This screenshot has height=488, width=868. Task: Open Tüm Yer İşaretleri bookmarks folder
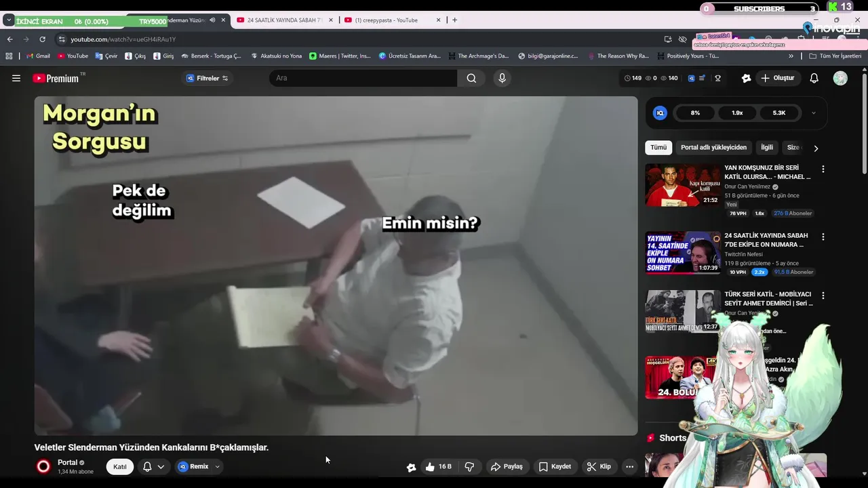coord(835,56)
